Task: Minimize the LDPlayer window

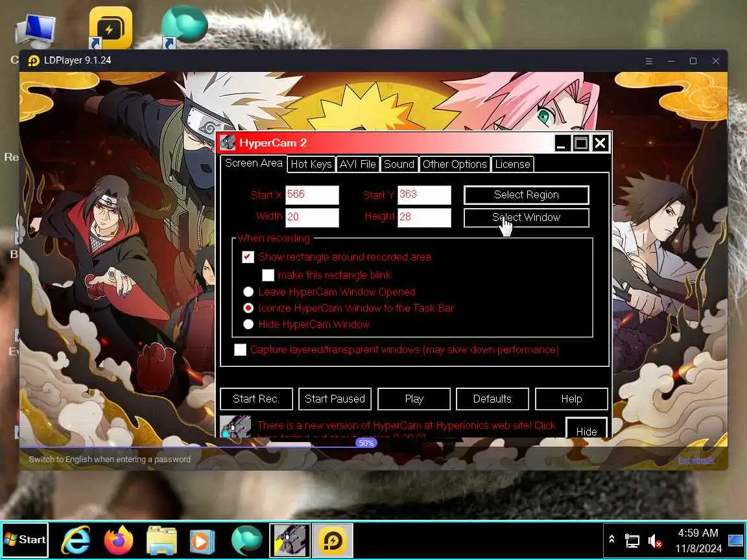Action: 670,61
